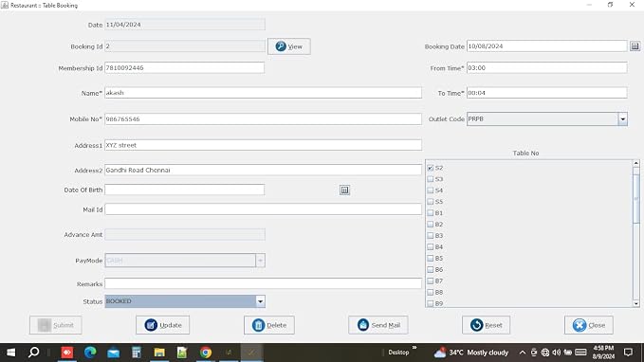Open Microsoft Edge from the taskbar

(x=90, y=353)
